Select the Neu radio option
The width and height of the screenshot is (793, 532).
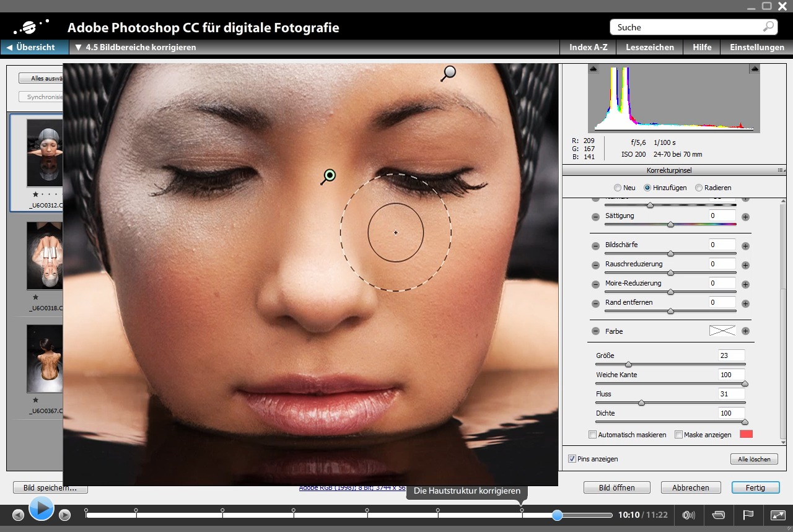[617, 188]
